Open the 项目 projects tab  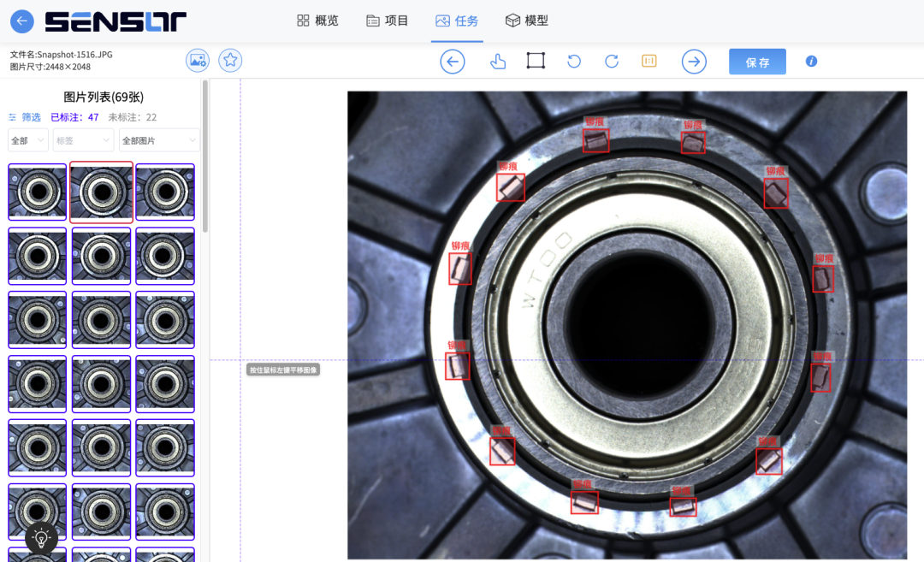388,21
